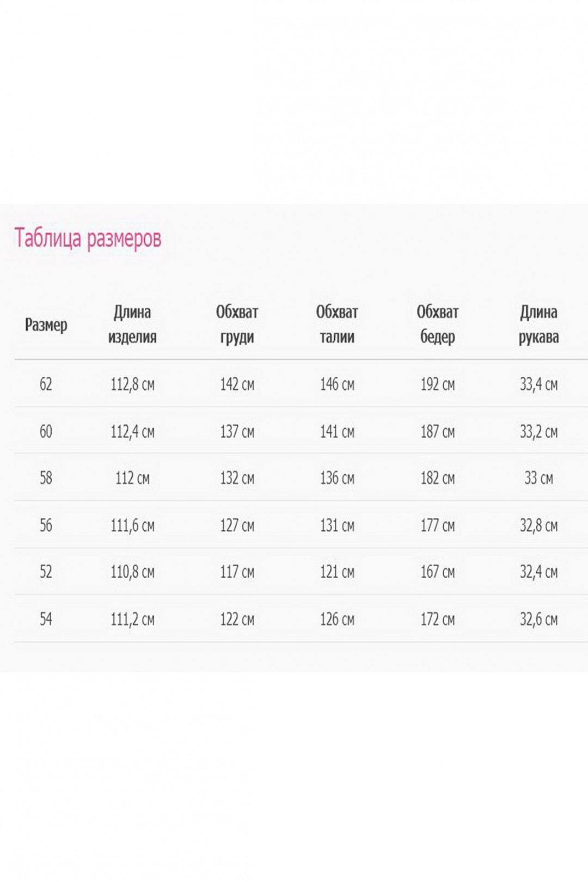Screen dimensions: 588x882
Task: Pick size 52 row label
Action: pos(46,572)
